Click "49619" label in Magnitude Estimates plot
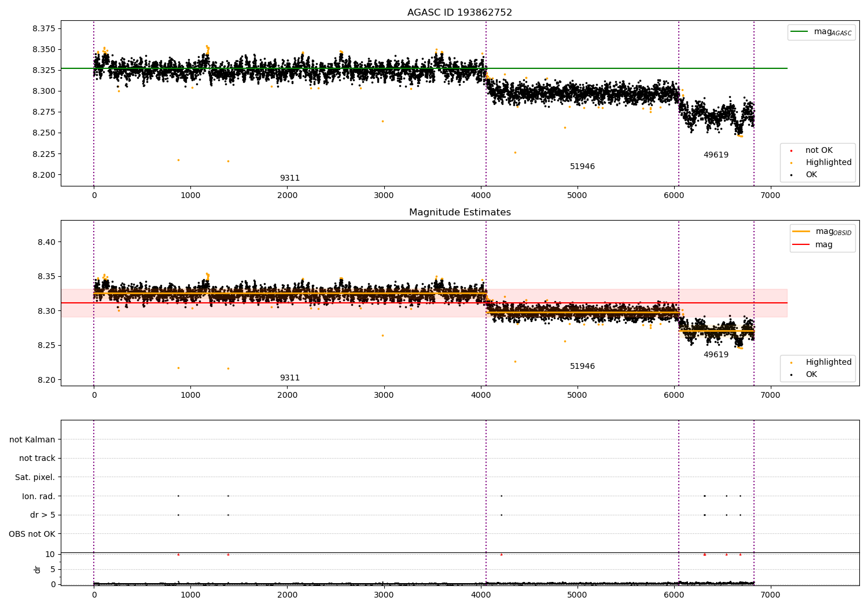This screenshot has height=608, width=868. pos(716,355)
